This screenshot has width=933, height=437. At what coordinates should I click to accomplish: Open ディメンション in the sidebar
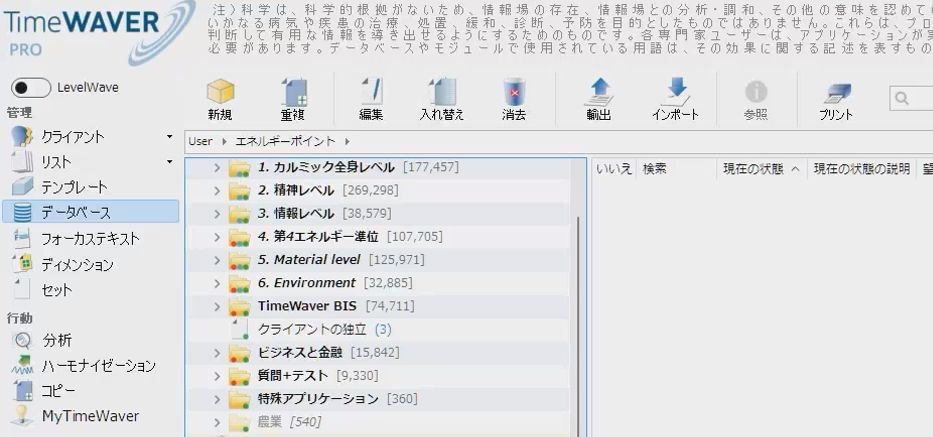click(x=77, y=264)
